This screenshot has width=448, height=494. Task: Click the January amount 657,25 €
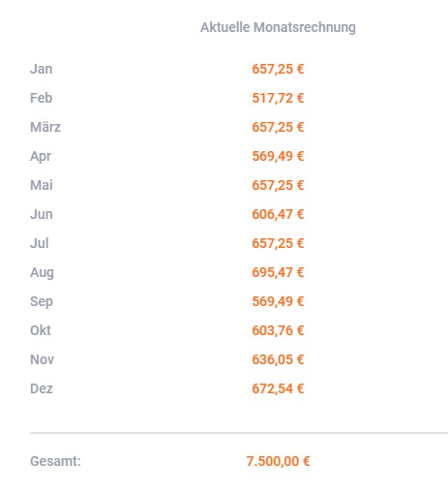[278, 69]
